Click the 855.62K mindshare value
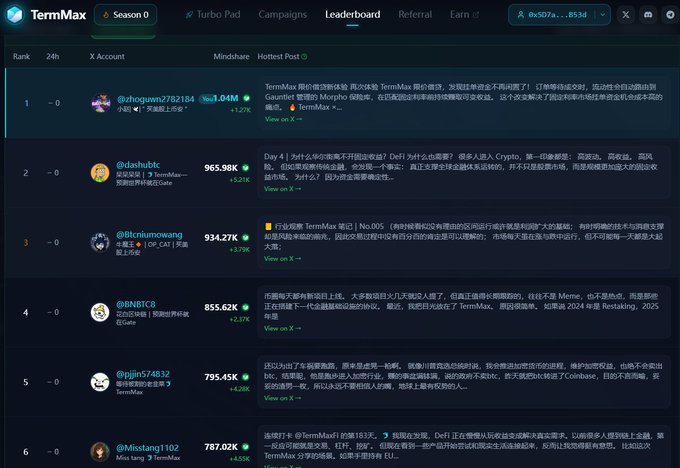Image resolution: width=680 pixels, height=468 pixels. coord(221,308)
